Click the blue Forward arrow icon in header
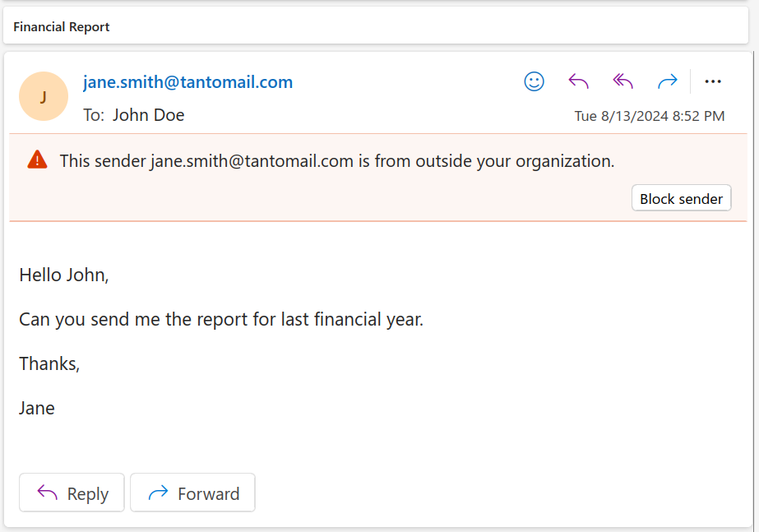The height and width of the screenshot is (532, 759). point(667,81)
